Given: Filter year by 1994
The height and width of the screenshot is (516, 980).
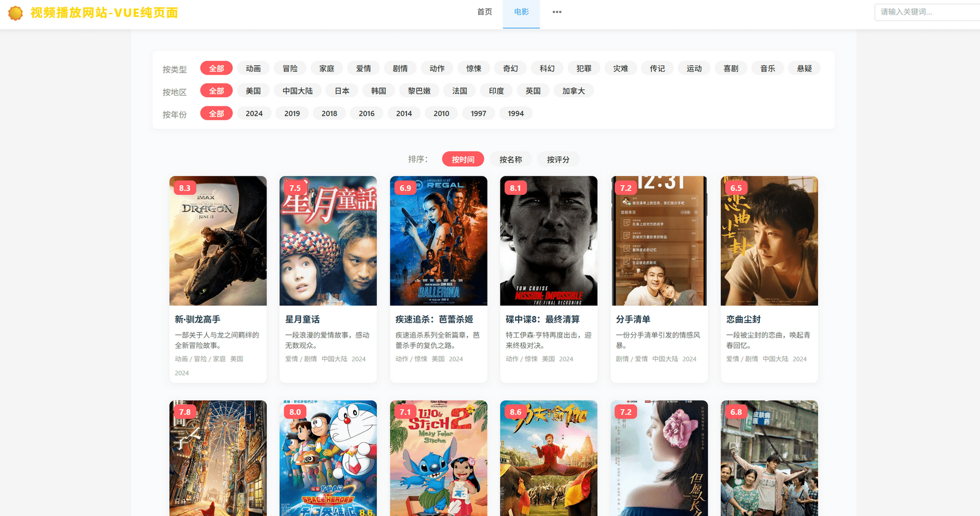Looking at the screenshot, I should [x=516, y=114].
